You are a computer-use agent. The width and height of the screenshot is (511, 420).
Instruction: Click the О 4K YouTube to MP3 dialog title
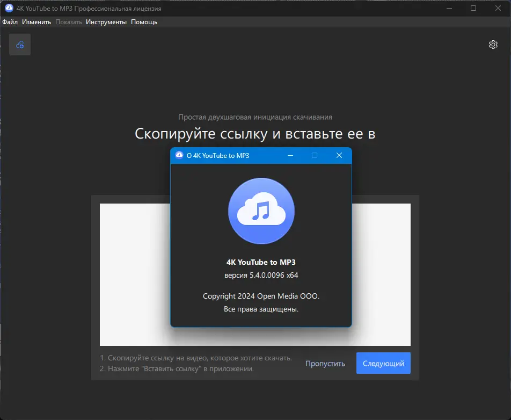(218, 156)
